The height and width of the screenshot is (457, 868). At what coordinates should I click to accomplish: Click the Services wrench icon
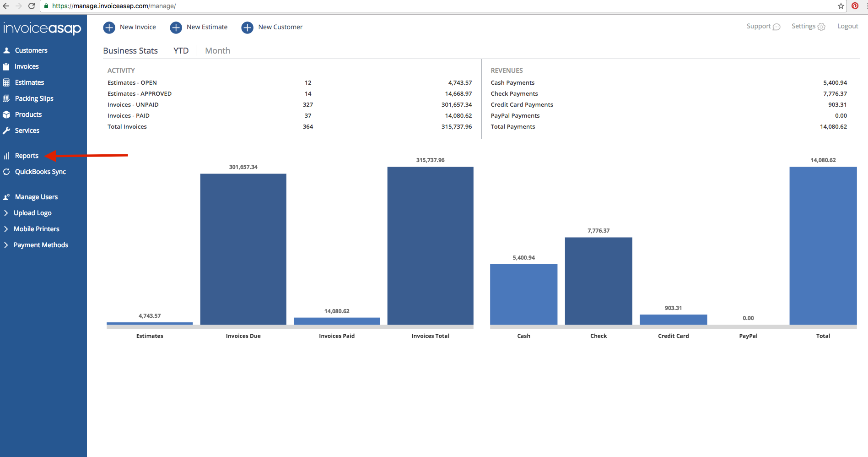pyautogui.click(x=6, y=131)
